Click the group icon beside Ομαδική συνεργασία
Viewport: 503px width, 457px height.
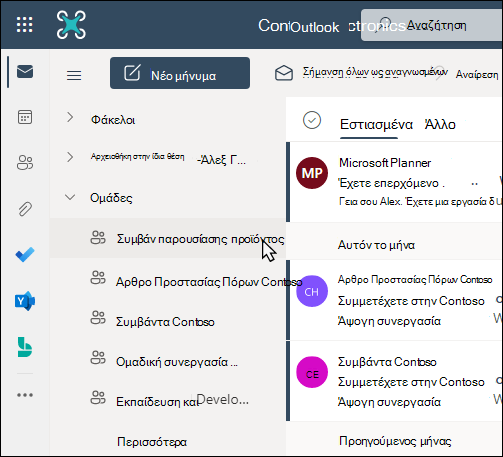pyautogui.click(x=98, y=358)
